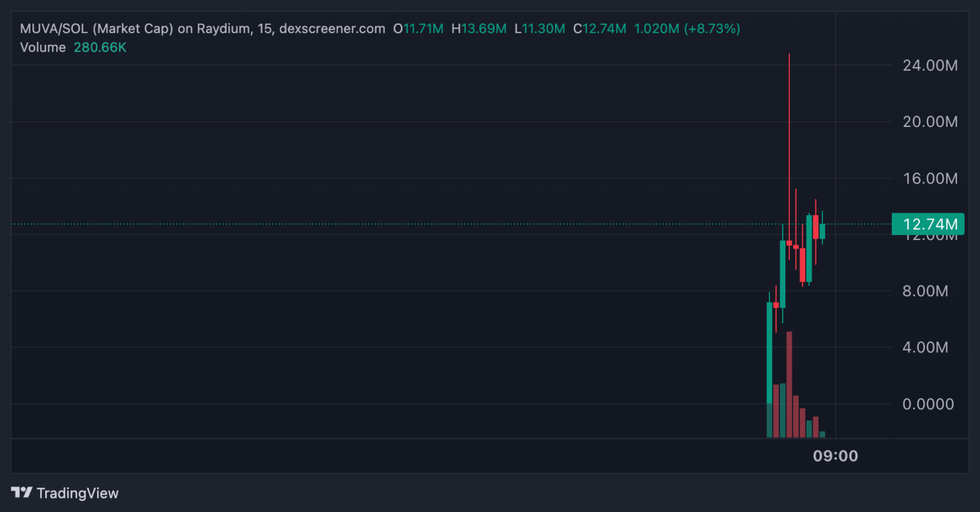This screenshot has width=980, height=512.
Task: Click the tallest red volume bar
Action: (x=789, y=384)
